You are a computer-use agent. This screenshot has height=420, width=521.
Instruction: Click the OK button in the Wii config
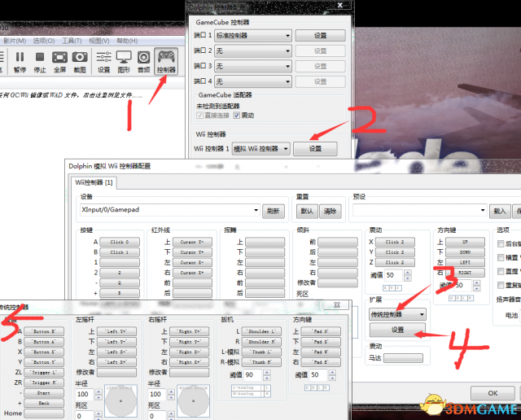493,393
